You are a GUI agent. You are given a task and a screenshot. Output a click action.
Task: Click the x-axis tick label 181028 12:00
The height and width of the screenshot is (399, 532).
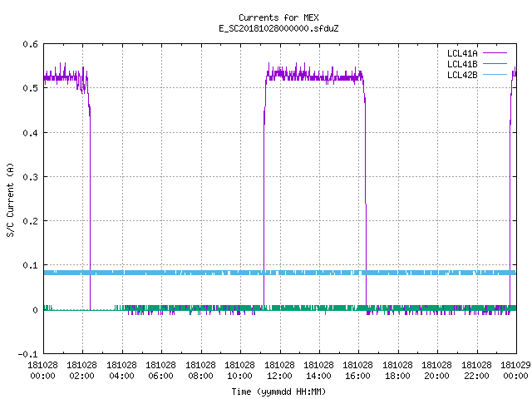pos(279,370)
